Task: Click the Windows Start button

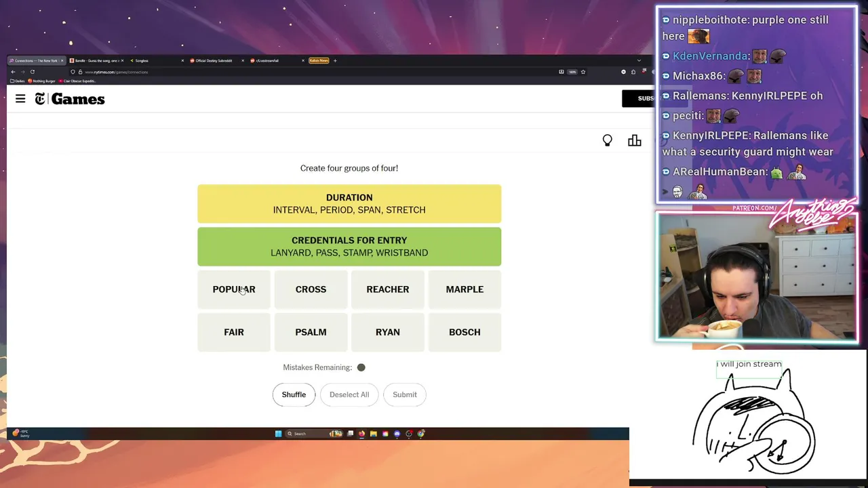Action: 278,434
